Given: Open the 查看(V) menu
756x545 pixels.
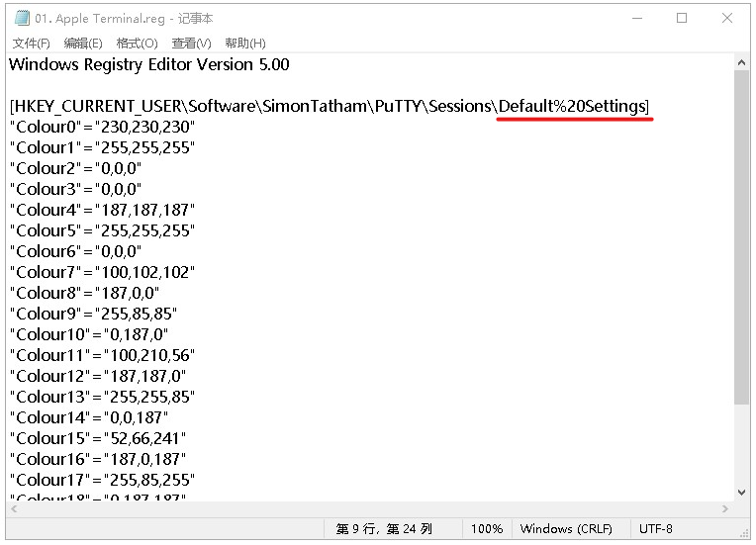Looking at the screenshot, I should click(x=191, y=44).
